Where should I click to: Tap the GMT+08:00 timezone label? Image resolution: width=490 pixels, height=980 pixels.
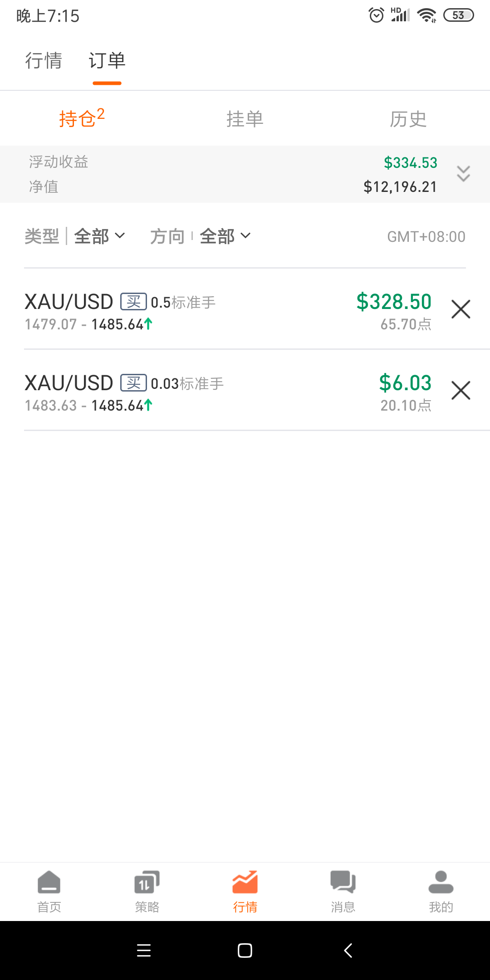pos(426,237)
